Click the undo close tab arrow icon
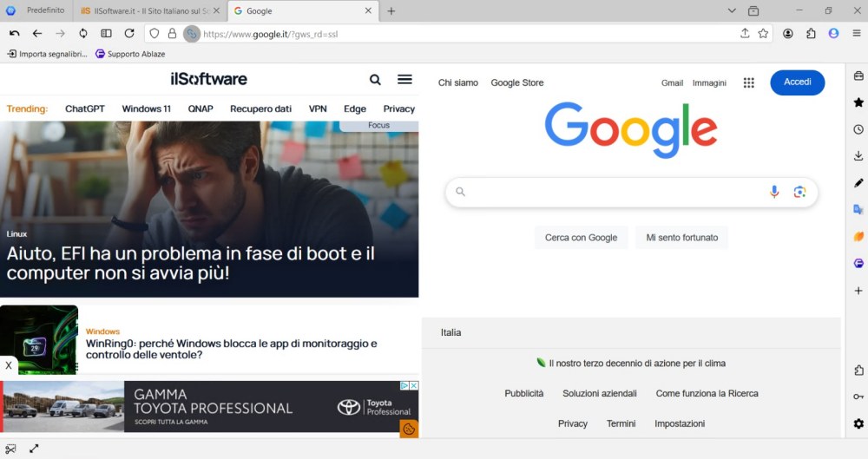The image size is (868, 459). pos(15,34)
